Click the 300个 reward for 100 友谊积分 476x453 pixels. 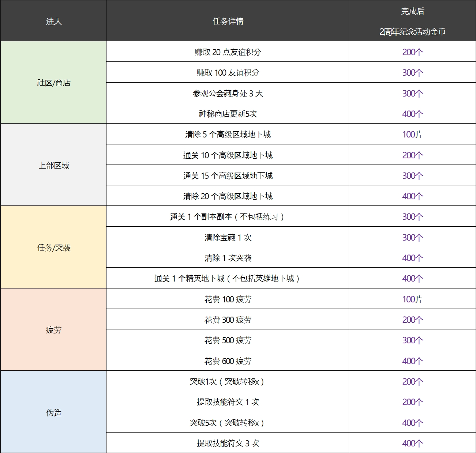(x=412, y=72)
